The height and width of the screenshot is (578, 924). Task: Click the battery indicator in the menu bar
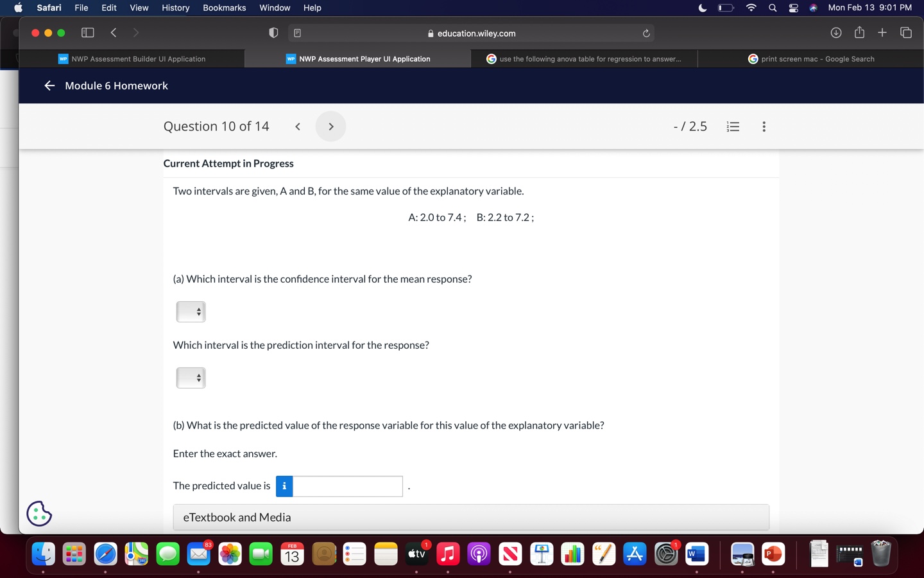725,8
